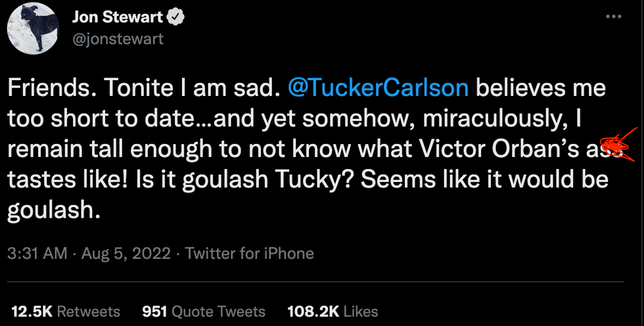The width and height of the screenshot is (644, 326).
Task: Show the 108.2K Likes list
Action: pos(333,311)
